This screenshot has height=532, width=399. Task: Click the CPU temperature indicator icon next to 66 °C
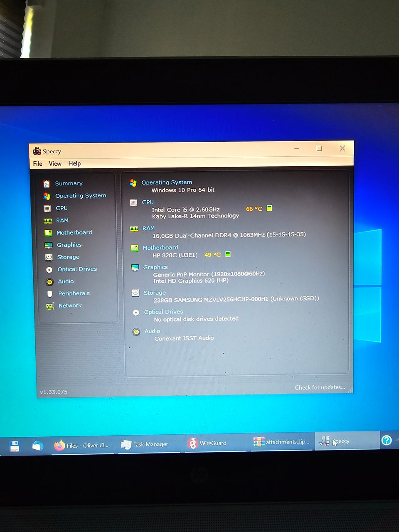tap(269, 208)
